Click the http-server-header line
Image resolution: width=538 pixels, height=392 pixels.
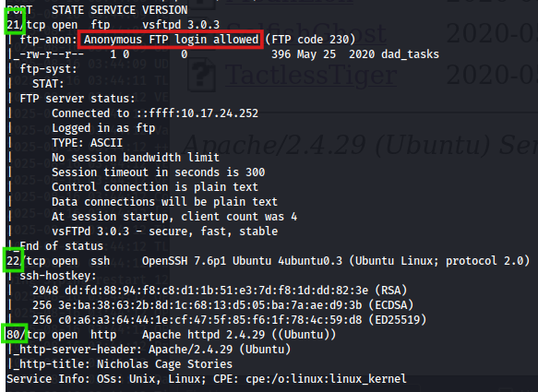coord(151,350)
